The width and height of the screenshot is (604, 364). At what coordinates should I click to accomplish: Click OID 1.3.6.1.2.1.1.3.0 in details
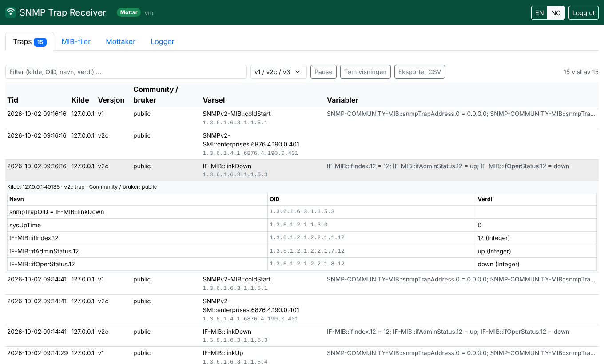point(298,225)
